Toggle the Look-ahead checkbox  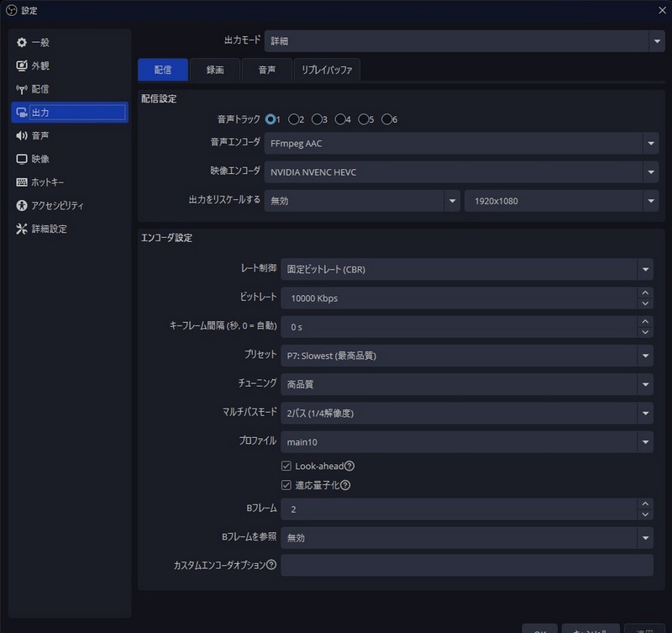tap(286, 466)
